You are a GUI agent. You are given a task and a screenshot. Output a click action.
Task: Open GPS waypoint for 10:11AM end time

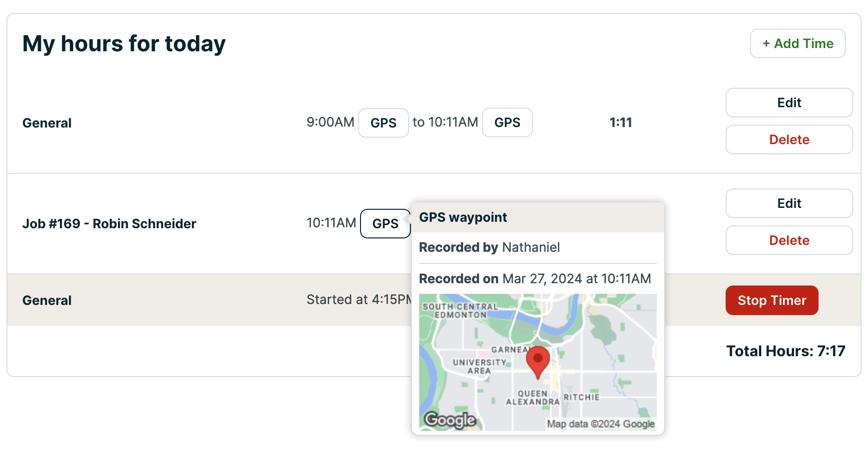(507, 122)
